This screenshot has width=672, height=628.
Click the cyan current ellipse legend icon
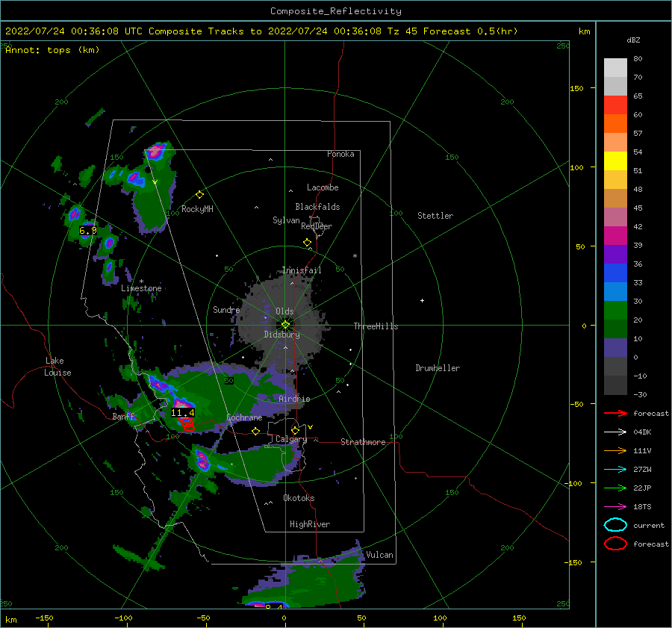(x=615, y=525)
